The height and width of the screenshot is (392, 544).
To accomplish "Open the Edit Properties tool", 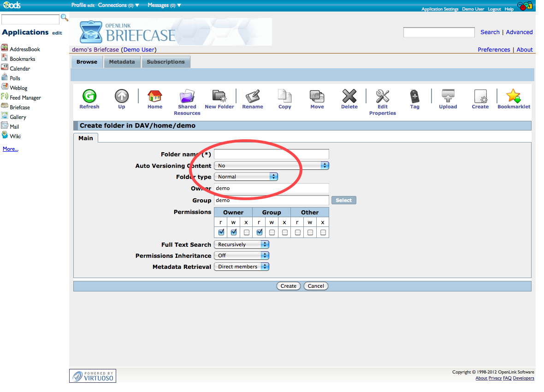I will 382,96.
